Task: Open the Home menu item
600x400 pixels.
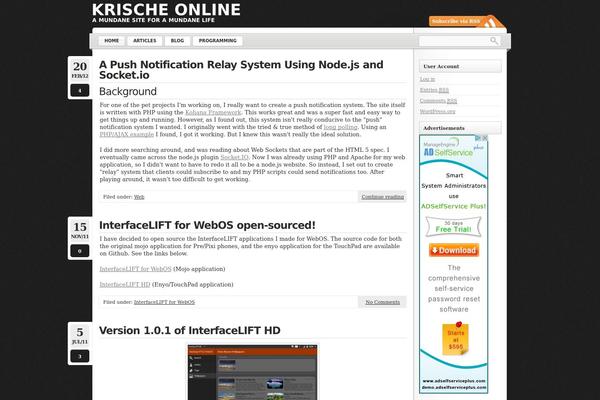Action: tap(111, 41)
